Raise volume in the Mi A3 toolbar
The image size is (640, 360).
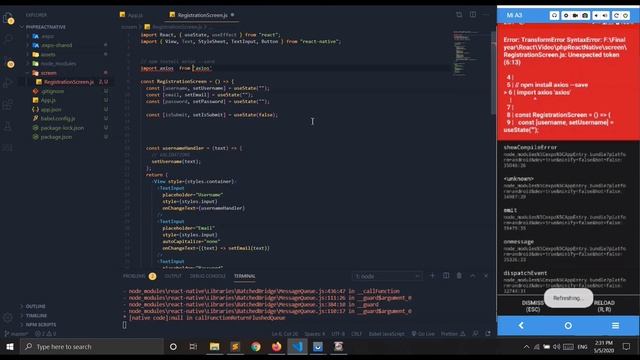click(605, 15)
